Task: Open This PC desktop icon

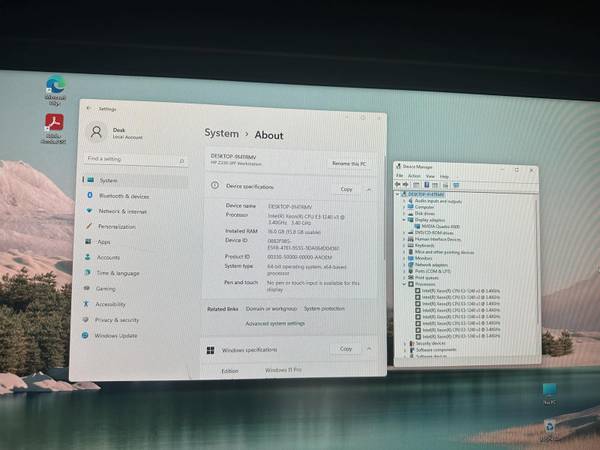Action: (x=550, y=391)
